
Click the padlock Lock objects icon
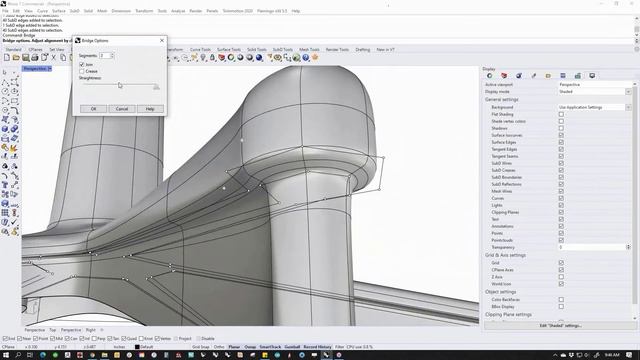212,58
